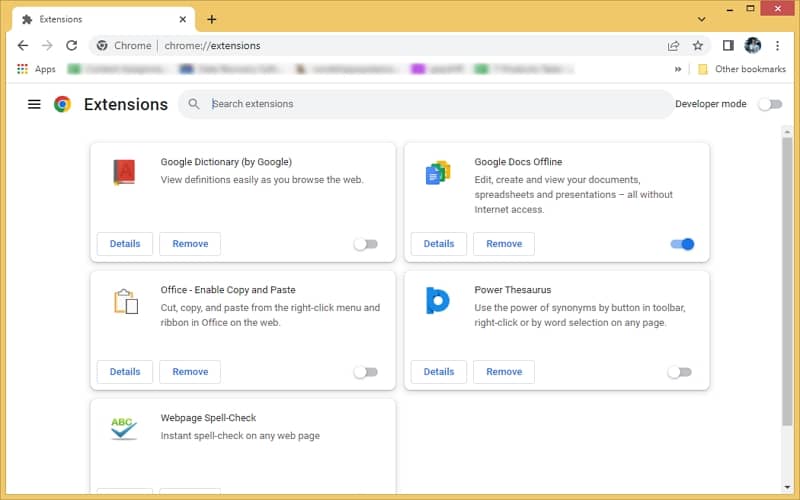Click the page vertical scrollbar thumb
The height and width of the screenshot is (500, 800).
click(x=787, y=282)
